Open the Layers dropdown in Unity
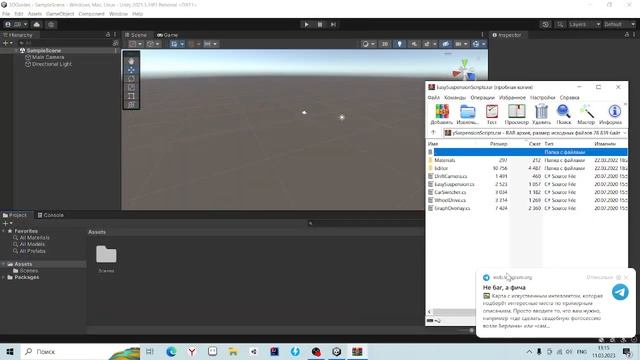This screenshot has width=640, height=360. (x=584, y=24)
